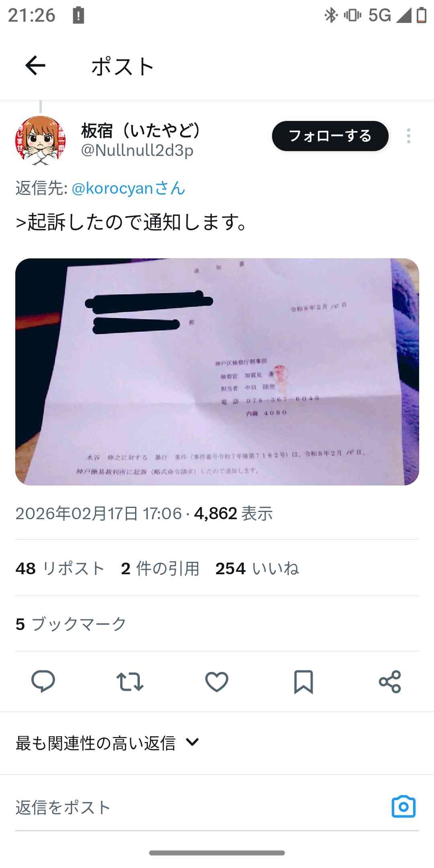Viewport: 434px width, 868px height.
Task: Tap the フォローする button
Action: point(330,136)
